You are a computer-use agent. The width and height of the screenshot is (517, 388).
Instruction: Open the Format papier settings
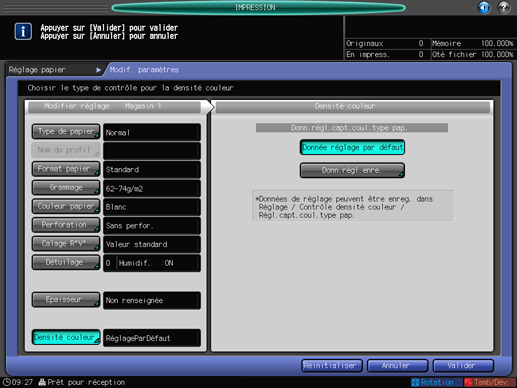coord(66,169)
